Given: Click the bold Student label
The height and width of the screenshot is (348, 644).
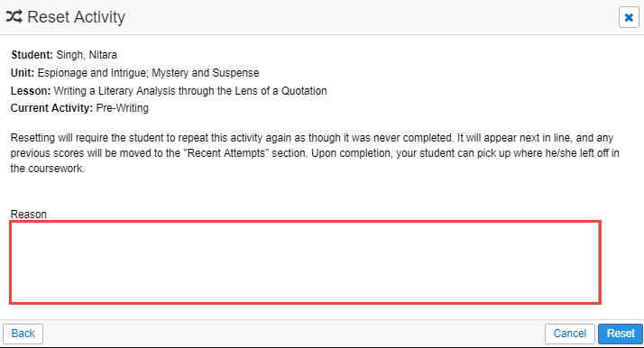Looking at the screenshot, I should pos(32,55).
